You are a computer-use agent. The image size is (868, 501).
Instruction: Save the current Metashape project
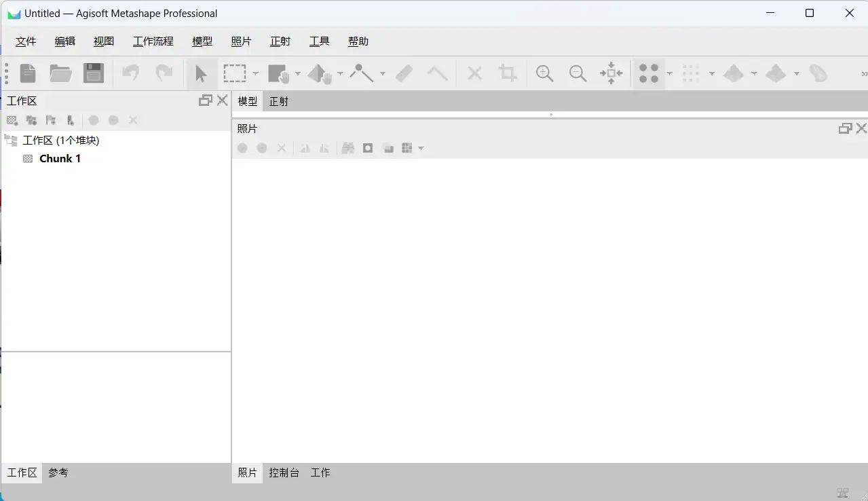[x=93, y=73]
